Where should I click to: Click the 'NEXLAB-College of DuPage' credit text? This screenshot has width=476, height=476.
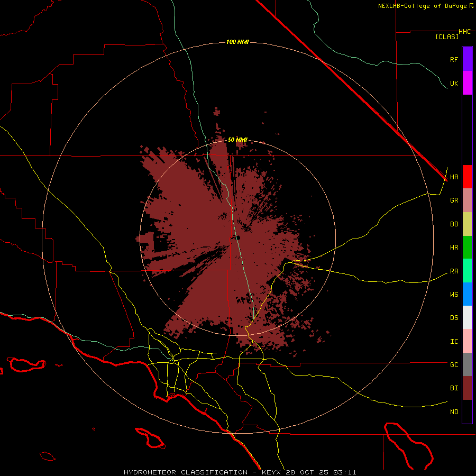click(422, 6)
